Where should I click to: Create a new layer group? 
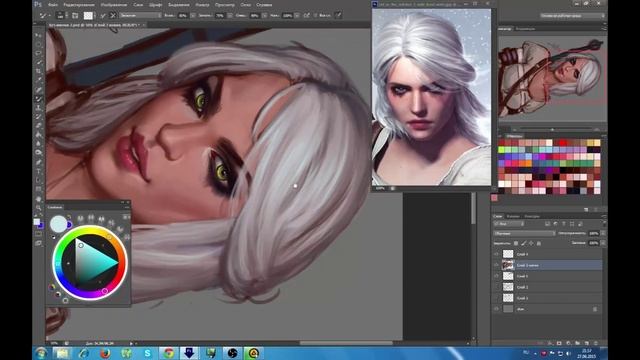click(x=578, y=343)
